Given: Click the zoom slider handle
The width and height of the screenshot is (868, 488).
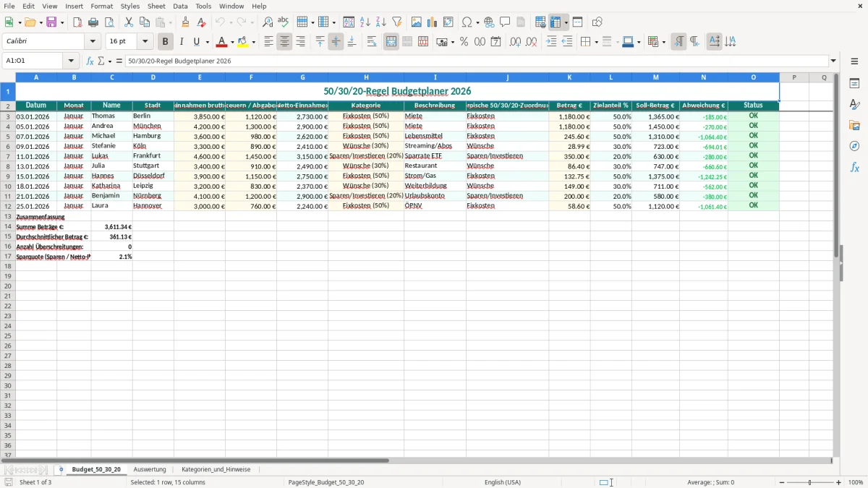Looking at the screenshot, I should pyautogui.click(x=809, y=482).
